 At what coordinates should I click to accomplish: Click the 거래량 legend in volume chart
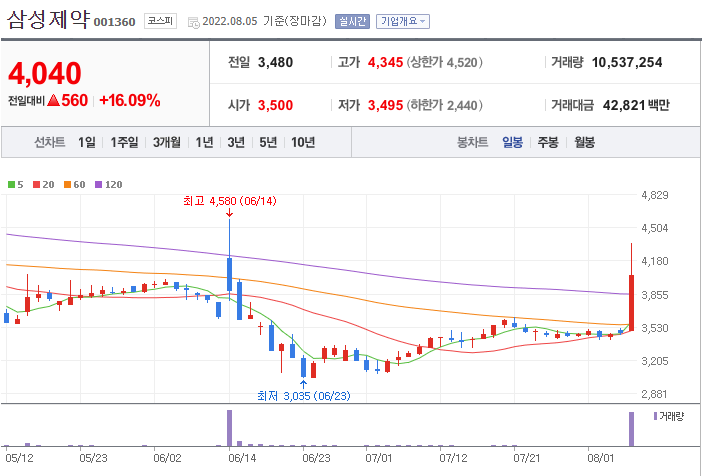point(668,416)
